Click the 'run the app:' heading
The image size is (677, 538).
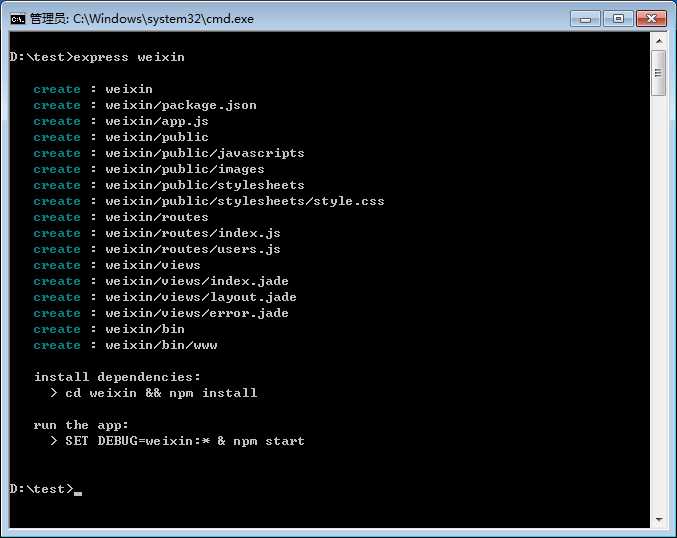click(81, 425)
